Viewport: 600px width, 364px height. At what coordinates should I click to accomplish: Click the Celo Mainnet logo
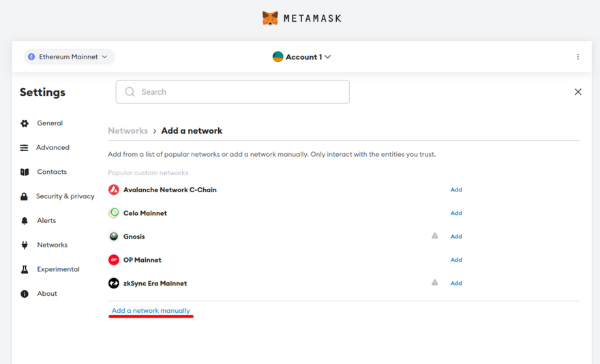point(114,213)
